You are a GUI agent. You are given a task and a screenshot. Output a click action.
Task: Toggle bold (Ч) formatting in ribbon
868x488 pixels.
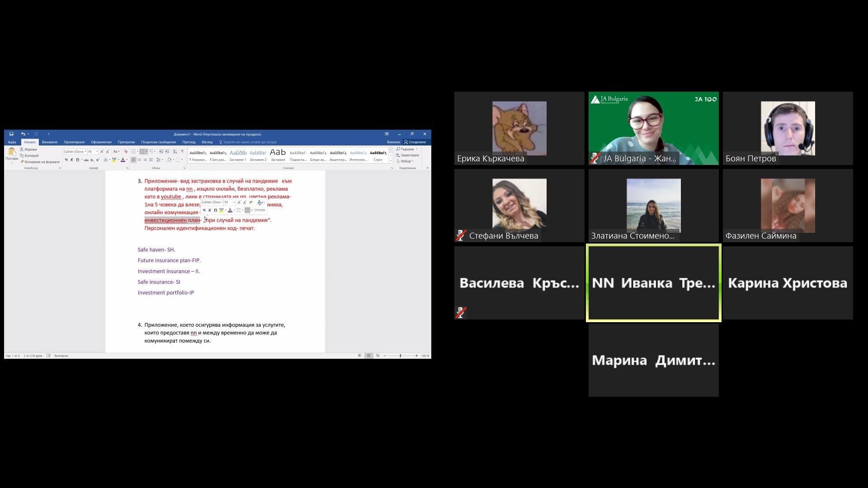click(66, 160)
